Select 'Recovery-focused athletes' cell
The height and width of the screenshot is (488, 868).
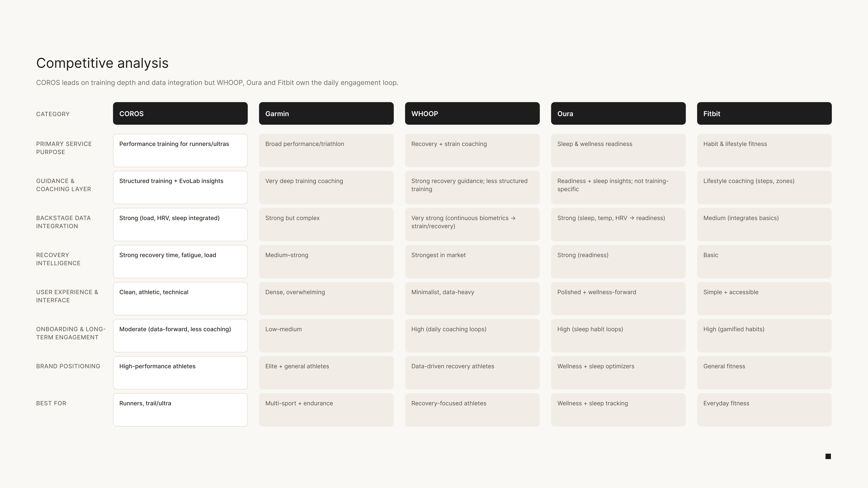(x=472, y=410)
